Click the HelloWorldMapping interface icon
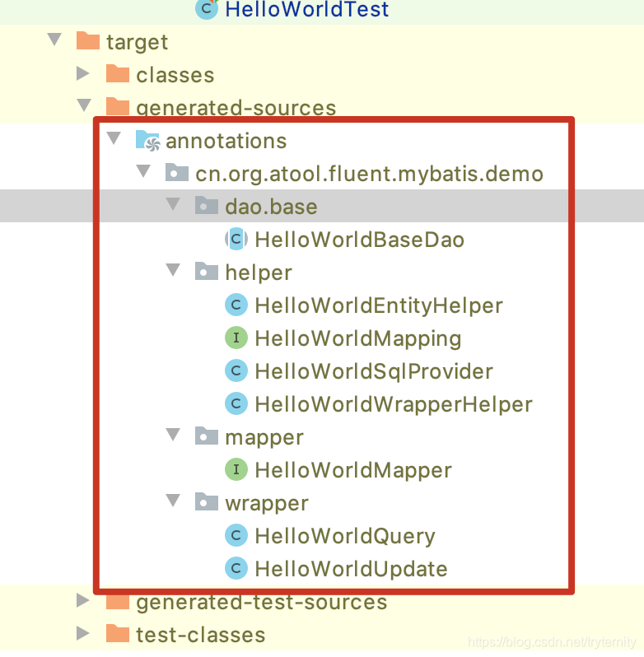This screenshot has height=657, width=644. [236, 338]
